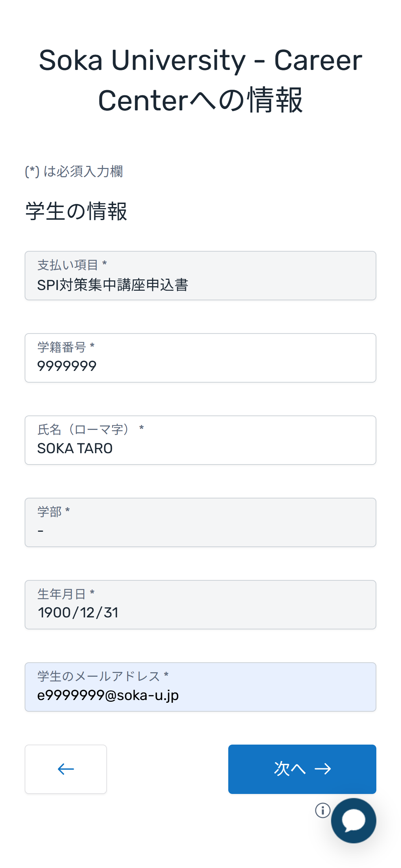Click the right arrow inside 次へ button
Screen dimensions: 401x868
point(323,769)
